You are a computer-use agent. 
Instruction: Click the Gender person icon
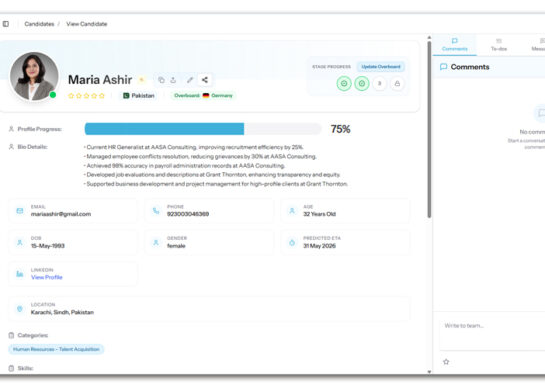click(156, 242)
